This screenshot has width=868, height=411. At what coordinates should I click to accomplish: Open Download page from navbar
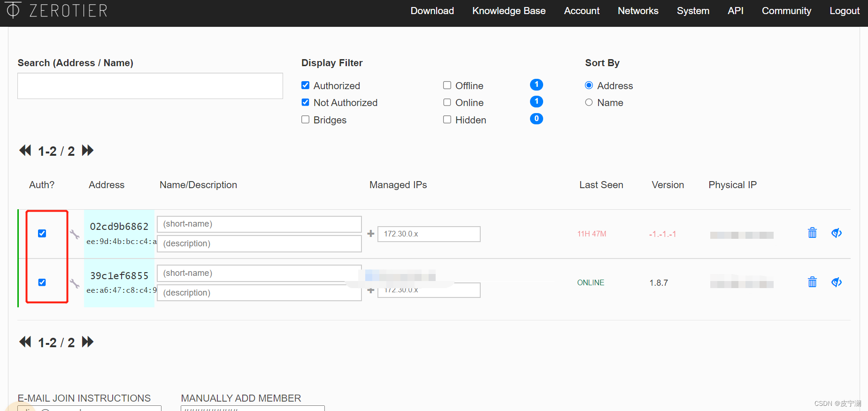tap(432, 11)
